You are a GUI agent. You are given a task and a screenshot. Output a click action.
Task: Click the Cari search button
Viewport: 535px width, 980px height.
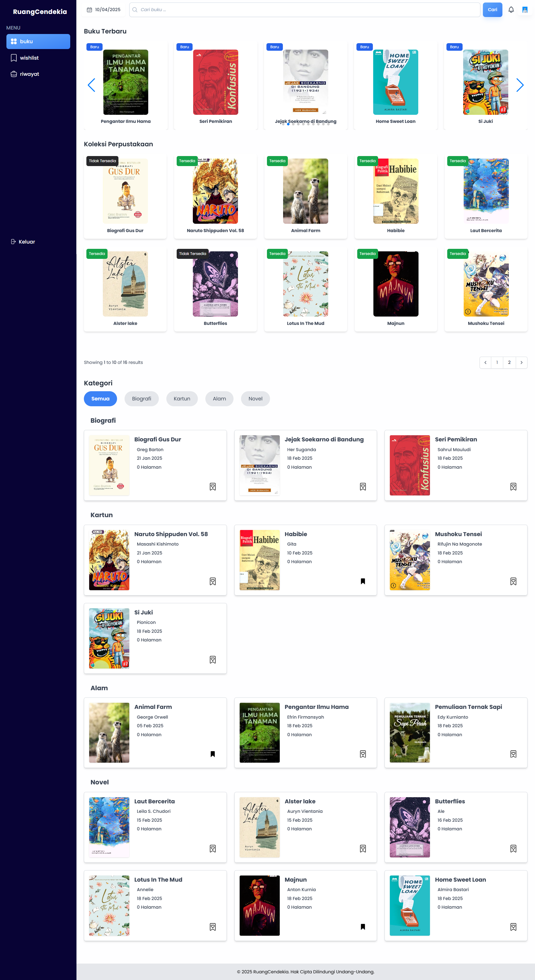coord(492,10)
